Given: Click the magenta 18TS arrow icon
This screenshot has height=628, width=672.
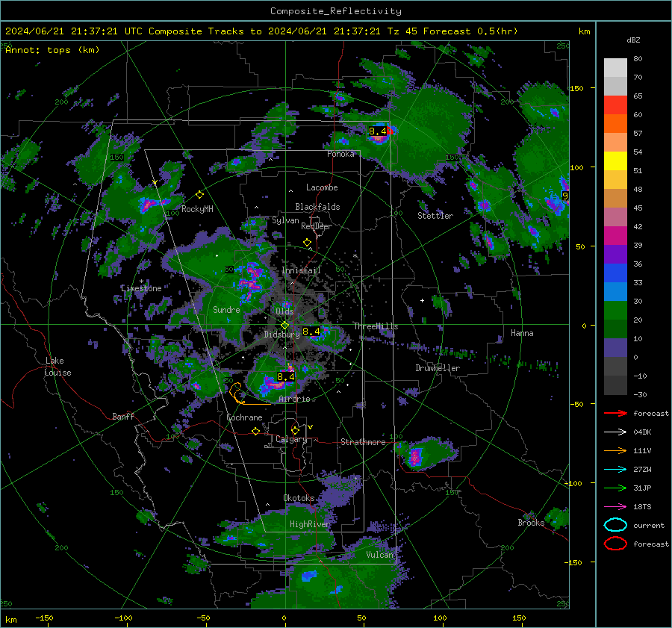Looking at the screenshot, I should coord(615,507).
